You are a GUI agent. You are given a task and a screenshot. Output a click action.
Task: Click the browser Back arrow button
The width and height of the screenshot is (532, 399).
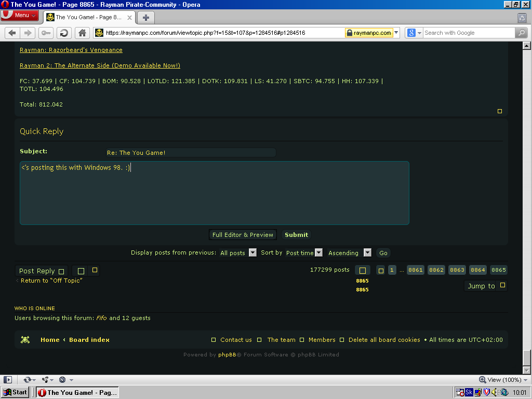click(12, 33)
